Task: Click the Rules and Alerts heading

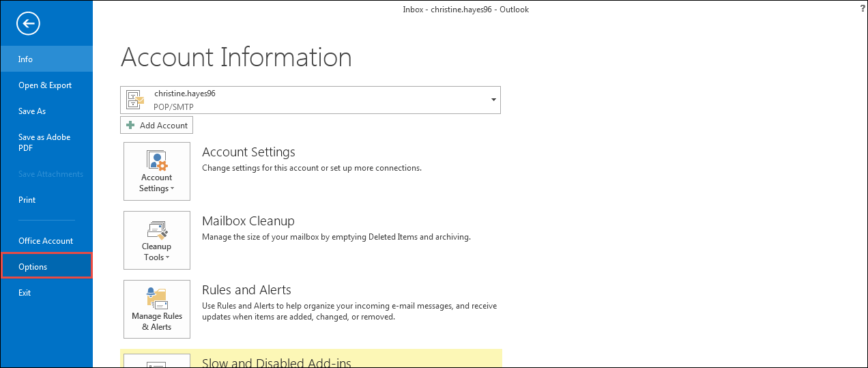Action: tap(246, 290)
